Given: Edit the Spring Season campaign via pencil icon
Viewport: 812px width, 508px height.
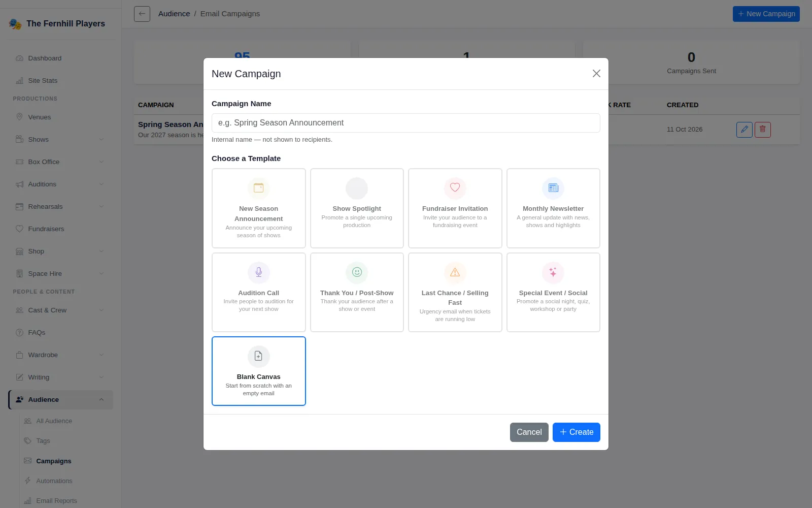Looking at the screenshot, I should click(745, 130).
